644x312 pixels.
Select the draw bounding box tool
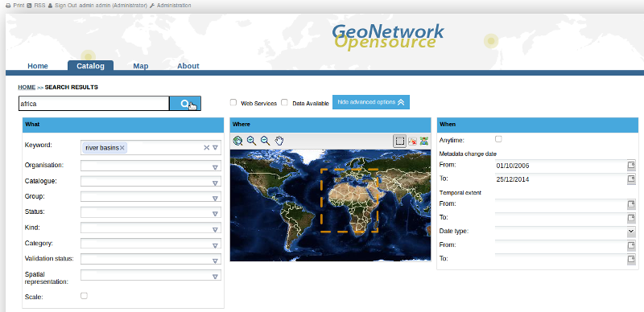click(399, 142)
